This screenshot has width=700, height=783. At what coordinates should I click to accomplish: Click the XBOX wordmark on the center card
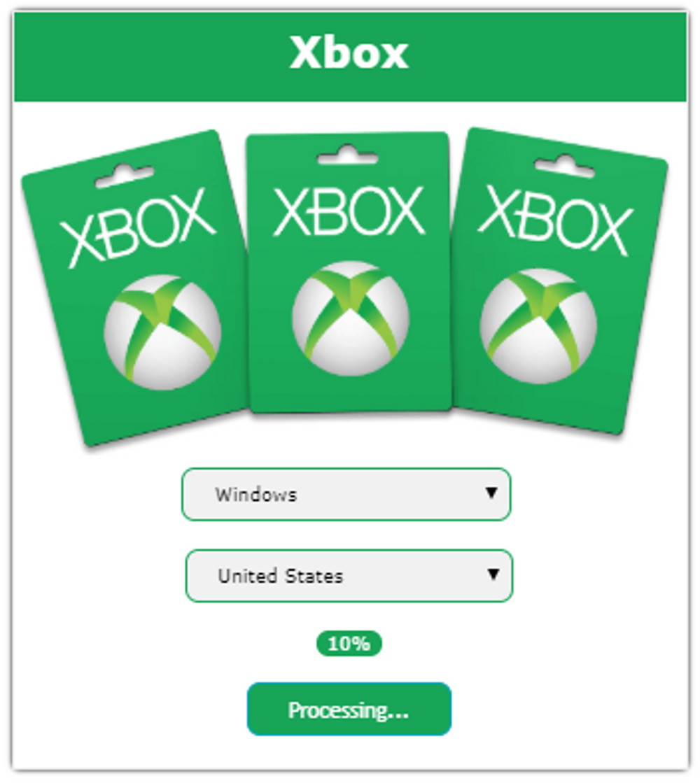click(x=349, y=211)
